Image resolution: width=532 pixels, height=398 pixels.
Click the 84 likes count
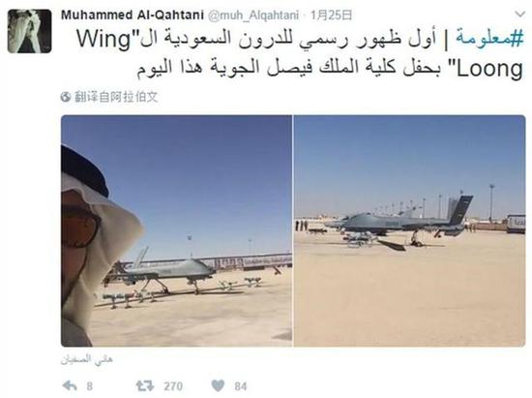point(241,386)
